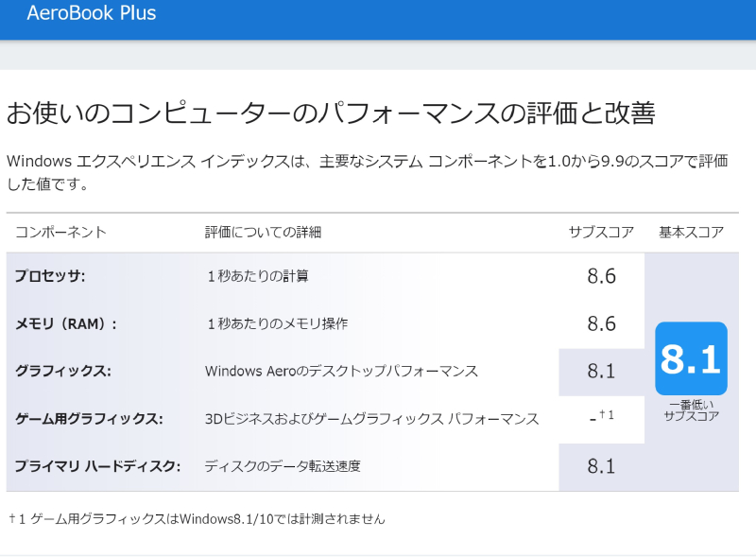Click the graphics subscore 8.1
This screenshot has height=557, width=756.
(601, 371)
